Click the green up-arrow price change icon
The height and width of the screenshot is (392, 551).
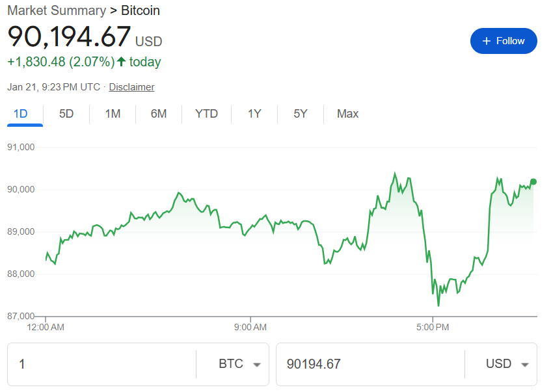[x=121, y=62]
